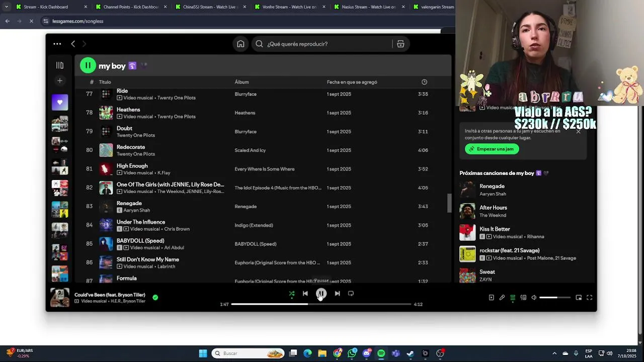The image size is (644, 362).
Task: Open the Browse icon in search bar
Action: 400,44
